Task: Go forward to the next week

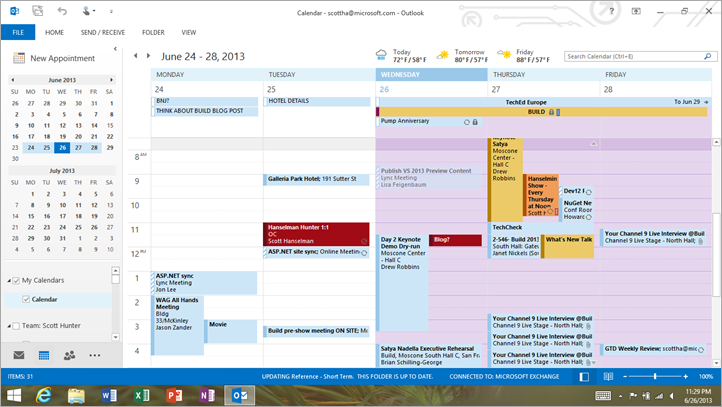Action: tap(148, 56)
